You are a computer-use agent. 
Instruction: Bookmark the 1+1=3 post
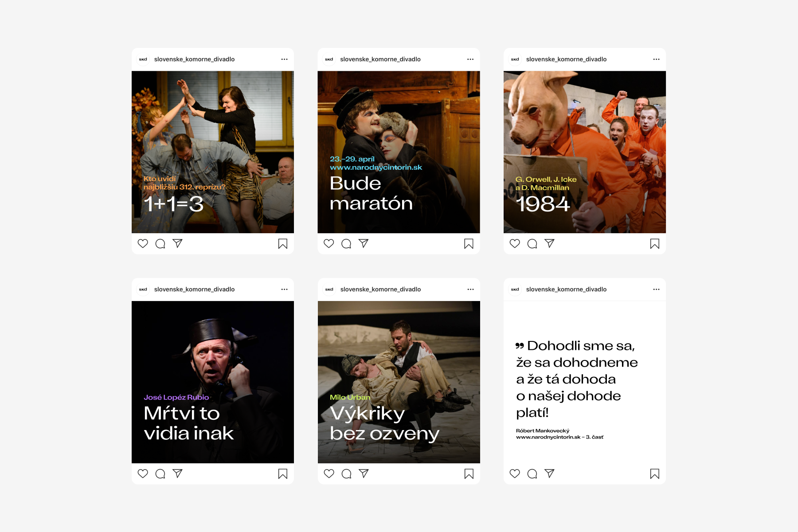pos(282,244)
